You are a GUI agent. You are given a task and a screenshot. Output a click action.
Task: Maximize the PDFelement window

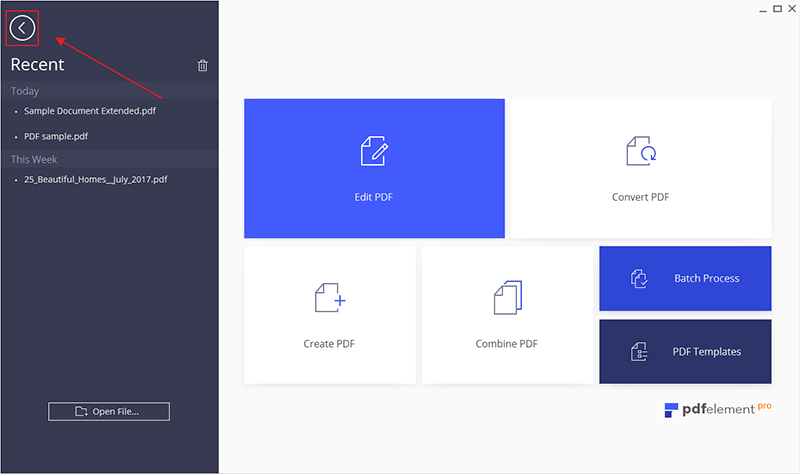click(778, 9)
